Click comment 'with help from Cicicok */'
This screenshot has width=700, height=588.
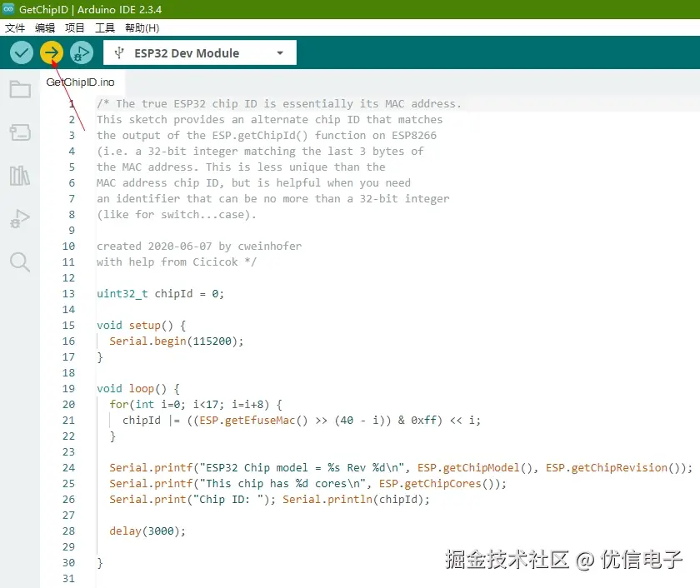click(x=177, y=262)
